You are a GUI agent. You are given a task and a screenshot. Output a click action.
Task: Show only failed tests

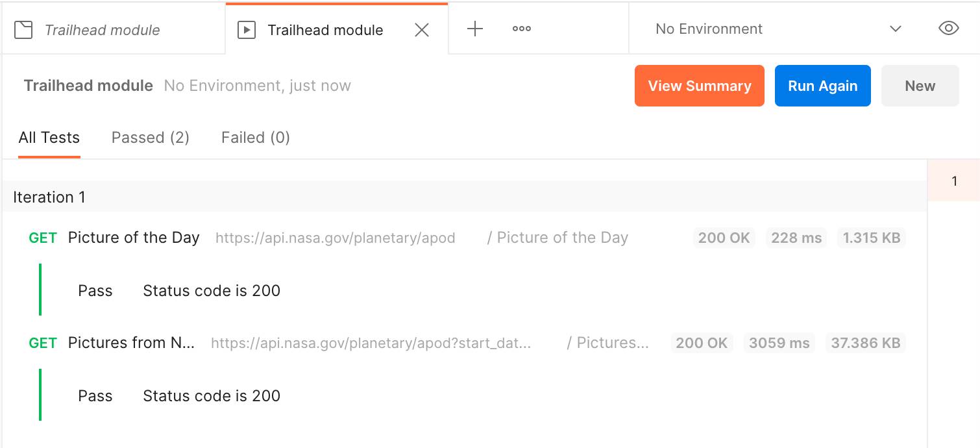[x=255, y=137]
